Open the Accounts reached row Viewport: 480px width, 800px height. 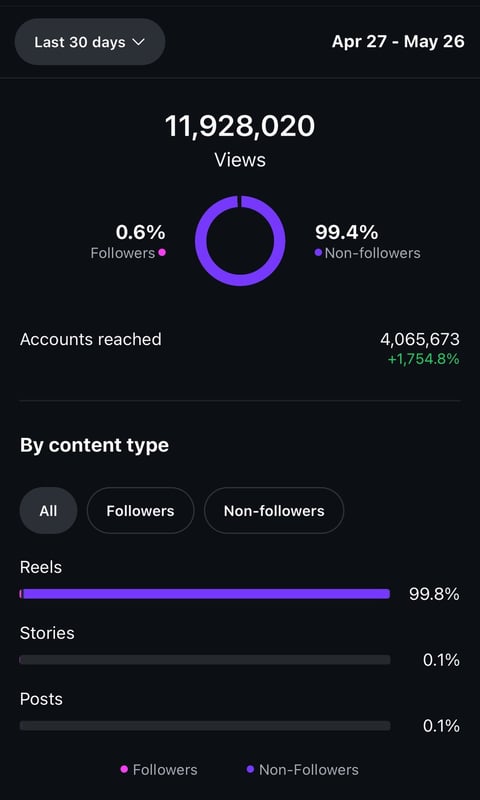[x=240, y=348]
